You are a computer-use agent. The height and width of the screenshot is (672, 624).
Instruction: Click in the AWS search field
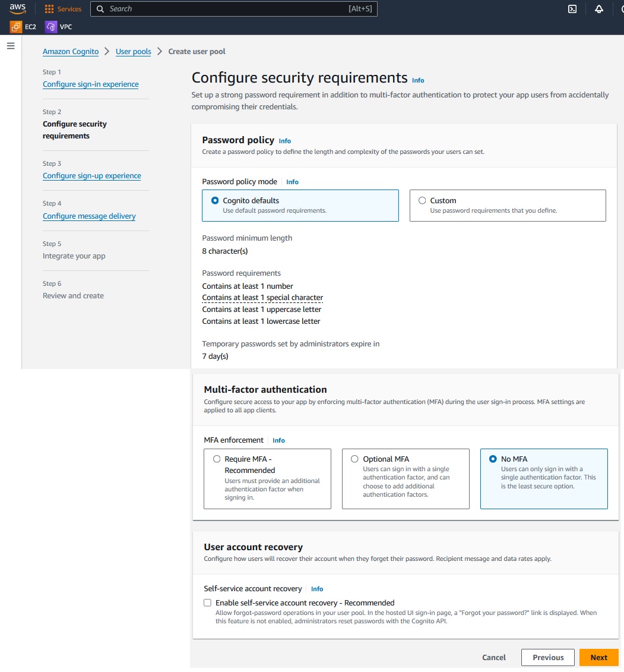click(226, 9)
